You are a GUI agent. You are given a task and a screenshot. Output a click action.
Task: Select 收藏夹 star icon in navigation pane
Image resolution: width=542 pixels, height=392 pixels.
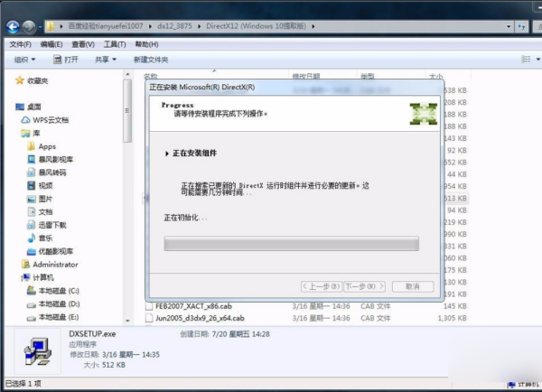click(20, 80)
